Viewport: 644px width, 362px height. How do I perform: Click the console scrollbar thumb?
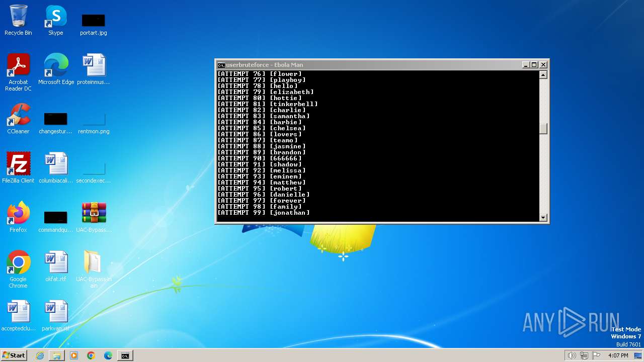point(543,128)
